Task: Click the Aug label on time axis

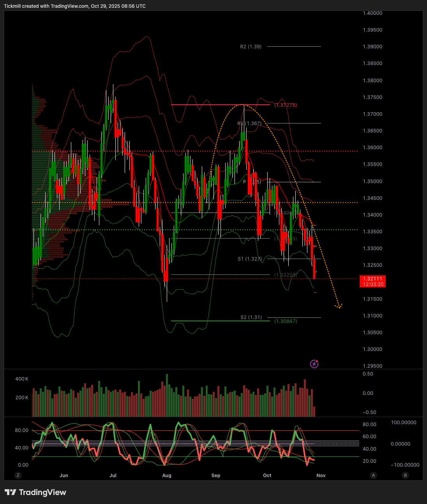Action: coord(167,476)
